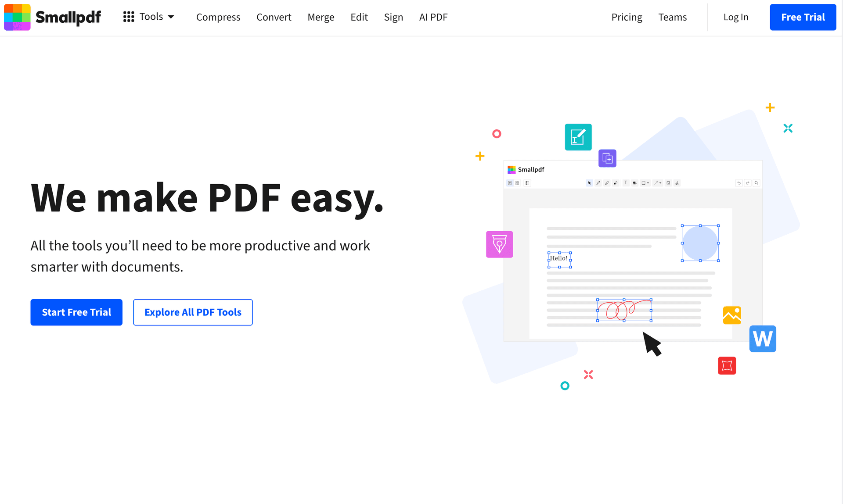
Task: Click the Explore All PDF Tools button
Action: click(x=193, y=312)
